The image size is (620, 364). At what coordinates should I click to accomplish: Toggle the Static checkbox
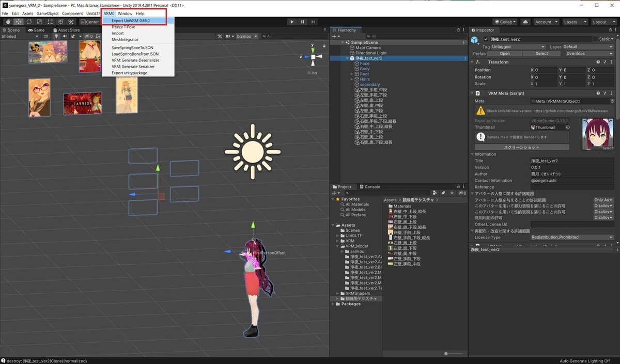coord(596,39)
